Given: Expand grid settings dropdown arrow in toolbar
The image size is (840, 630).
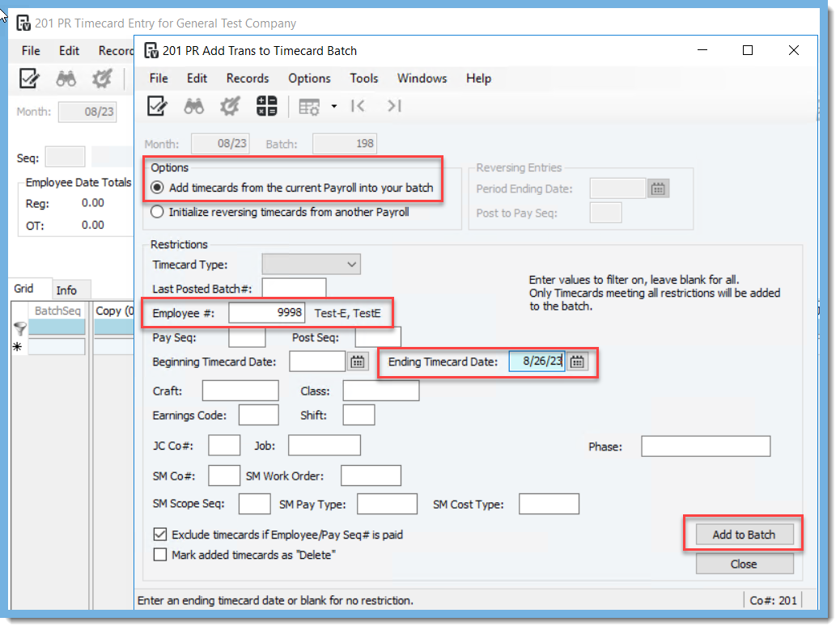Looking at the screenshot, I should [x=333, y=107].
